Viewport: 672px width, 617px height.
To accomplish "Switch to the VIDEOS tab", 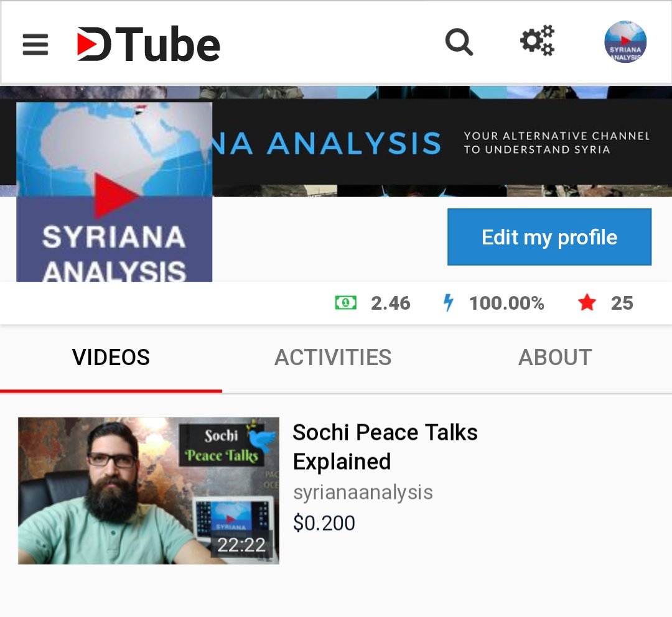I will pyautogui.click(x=111, y=358).
